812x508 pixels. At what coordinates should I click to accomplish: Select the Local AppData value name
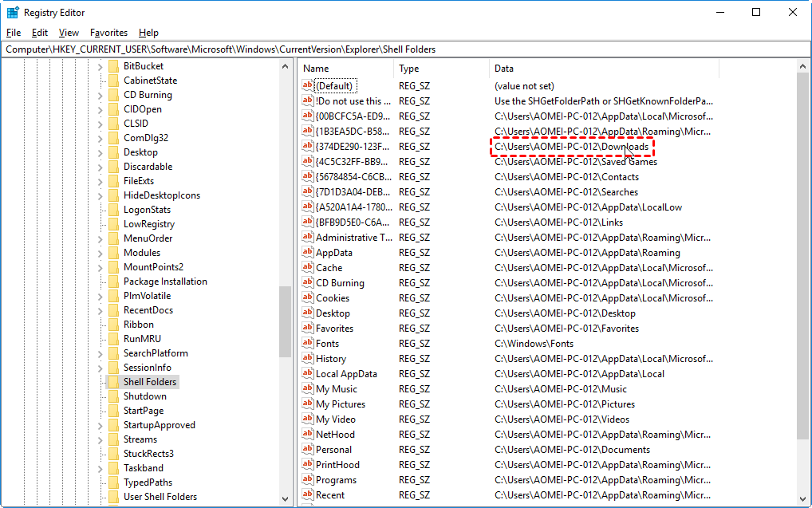tap(346, 374)
